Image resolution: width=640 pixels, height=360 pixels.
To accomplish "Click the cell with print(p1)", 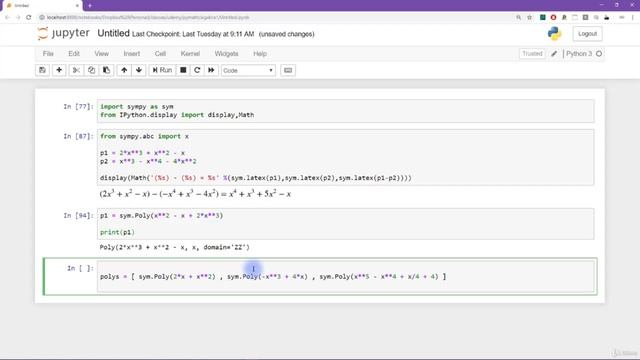I will pyautogui.click(x=346, y=224).
